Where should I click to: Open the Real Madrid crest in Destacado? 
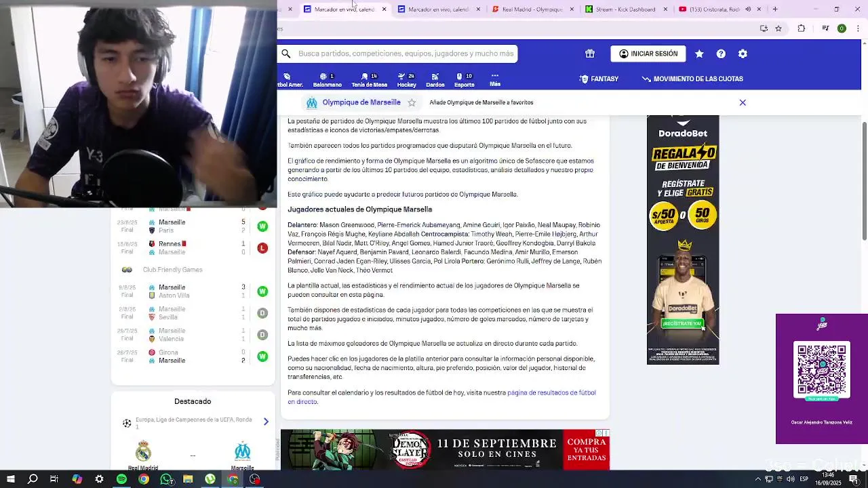(x=143, y=451)
